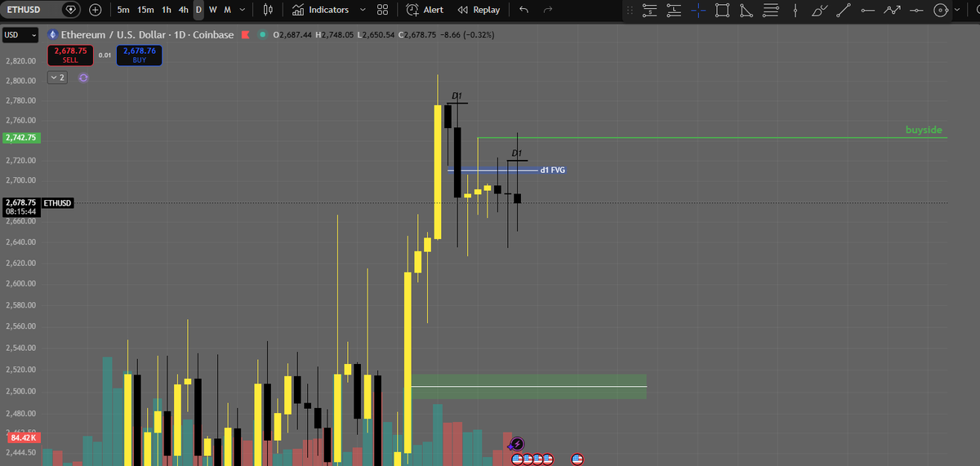Open the standalone US flag economic event marker
The height and width of the screenshot is (466, 980).
[577, 459]
